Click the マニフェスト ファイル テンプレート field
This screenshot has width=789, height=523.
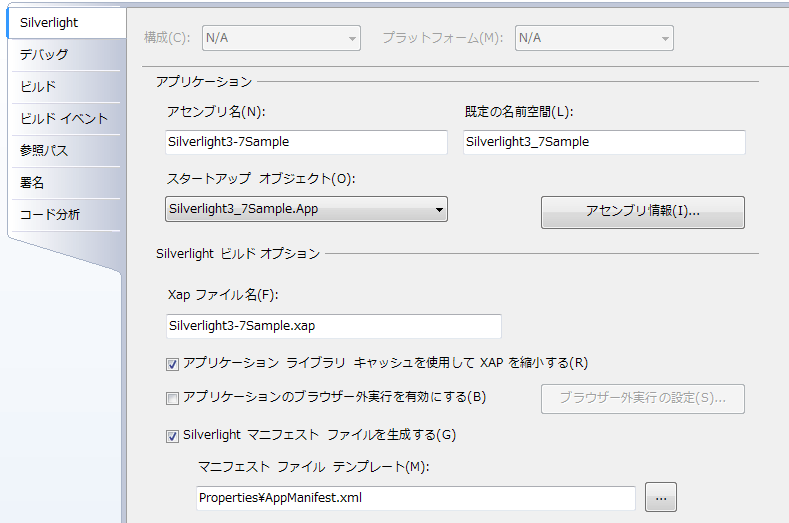pyautogui.click(x=416, y=498)
